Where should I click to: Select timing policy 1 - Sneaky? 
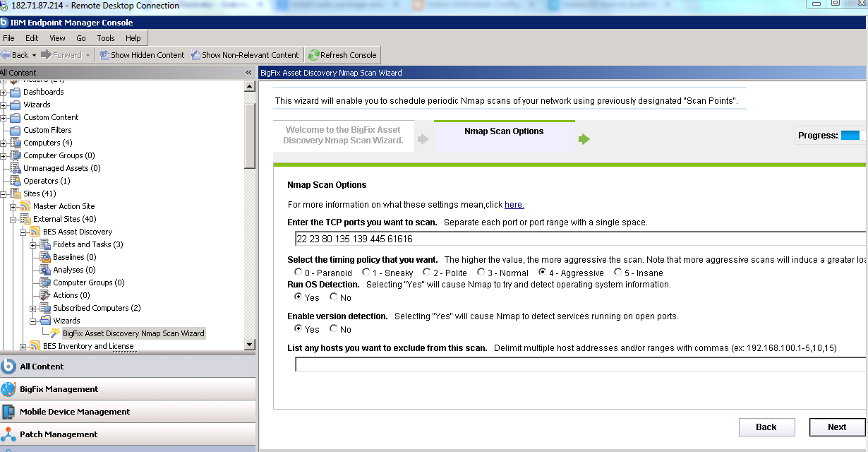(366, 272)
